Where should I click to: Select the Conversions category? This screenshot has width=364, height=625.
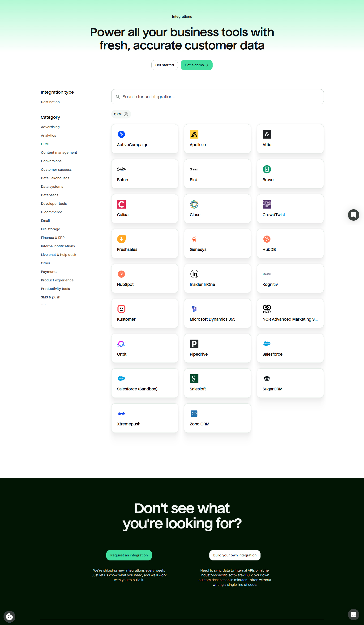[51, 161]
